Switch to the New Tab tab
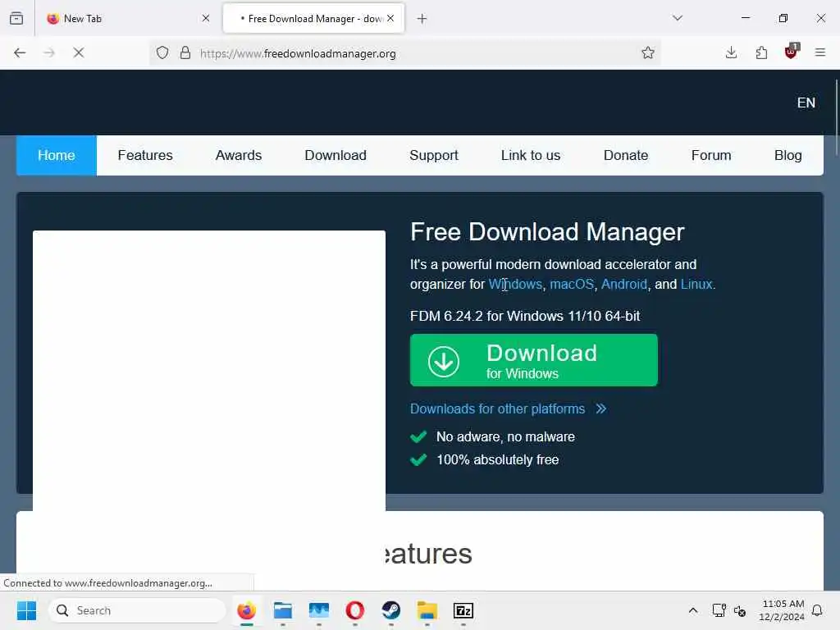840x630 pixels. [x=129, y=19]
